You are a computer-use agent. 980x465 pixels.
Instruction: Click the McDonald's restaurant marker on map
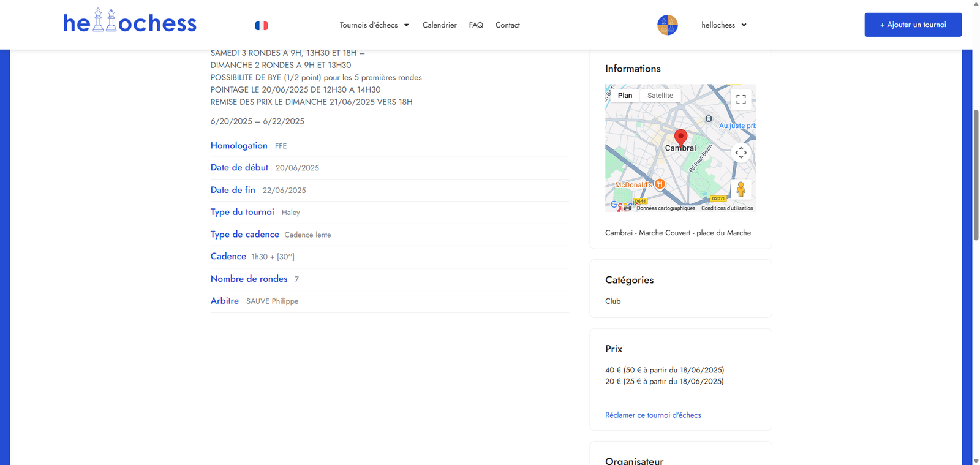click(660, 184)
